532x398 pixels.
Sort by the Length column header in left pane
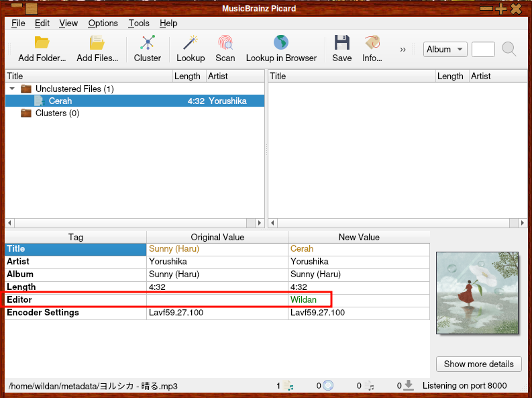point(188,76)
